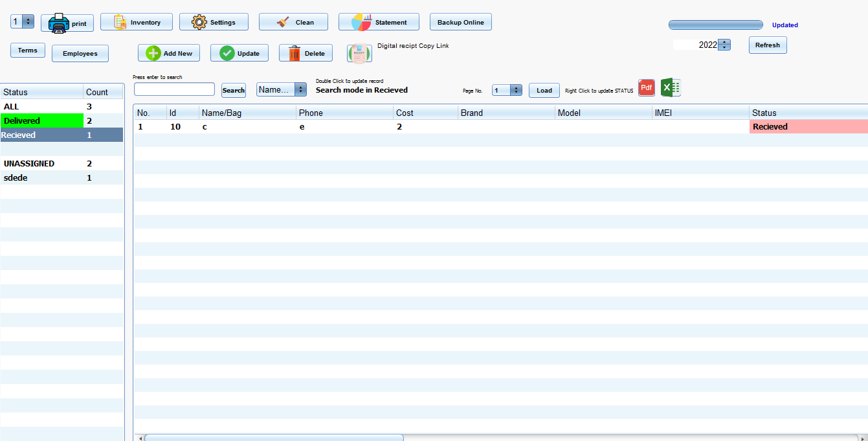Click the green plus Add New icon

click(153, 53)
